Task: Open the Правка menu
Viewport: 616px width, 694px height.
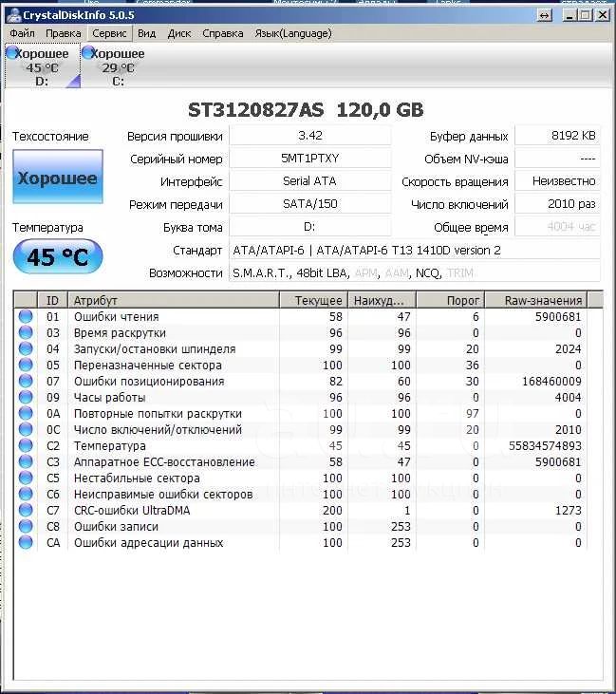Action: [x=64, y=33]
